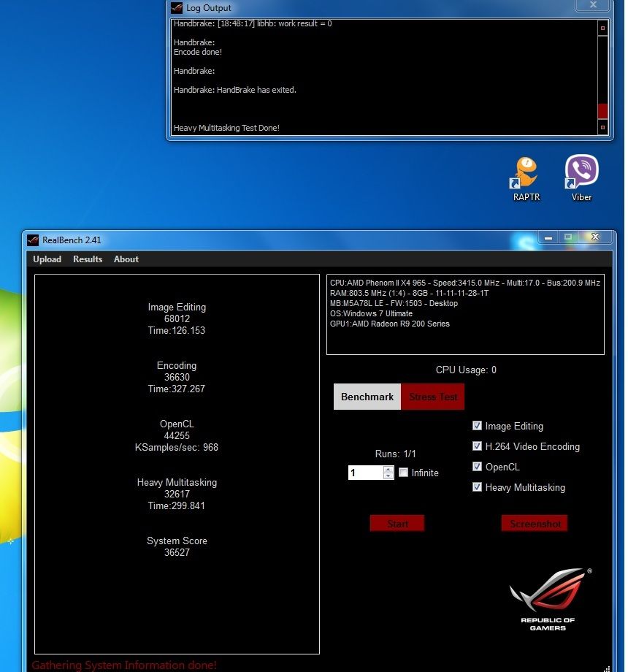
Task: Click the Encoding score 36630
Action: [x=177, y=377]
